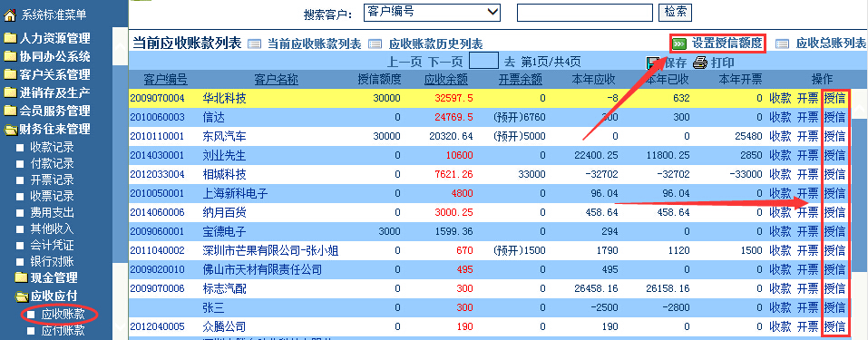Go to 下一页

(x=445, y=62)
